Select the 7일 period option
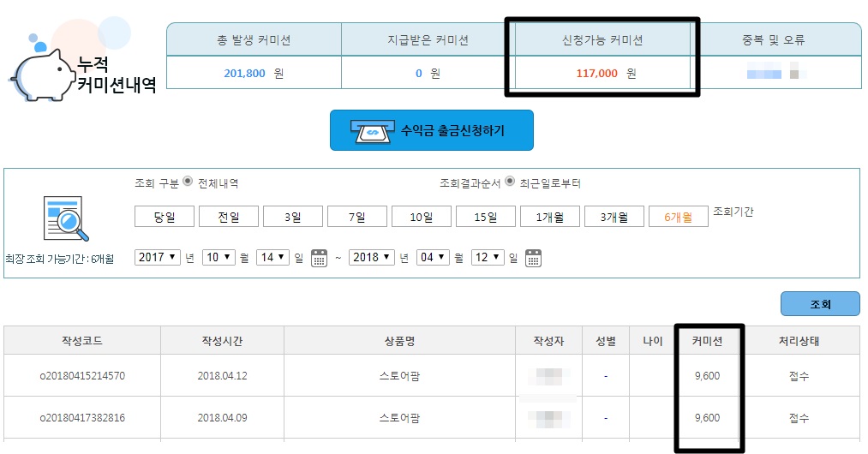 [x=356, y=217]
